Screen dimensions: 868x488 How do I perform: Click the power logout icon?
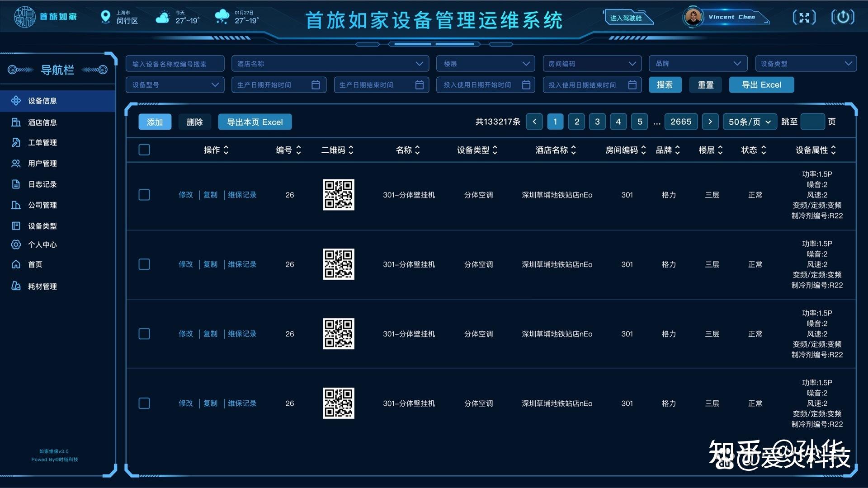coord(843,17)
